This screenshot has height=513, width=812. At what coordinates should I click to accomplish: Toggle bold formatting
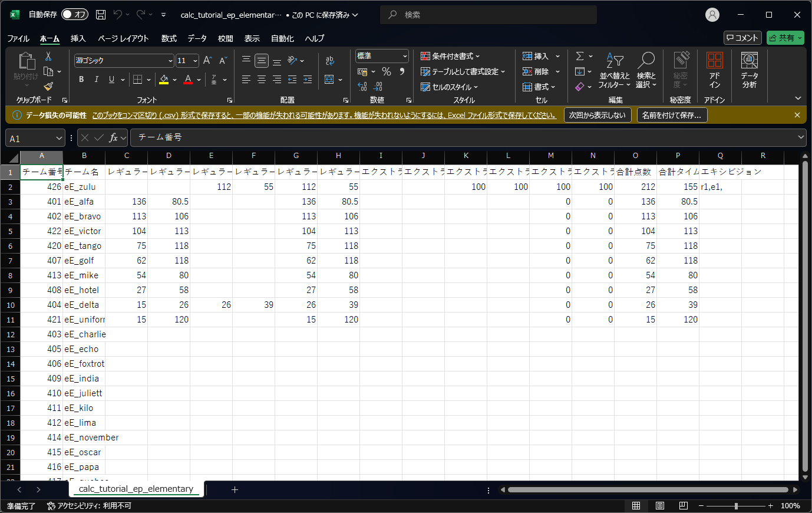pyautogui.click(x=81, y=79)
